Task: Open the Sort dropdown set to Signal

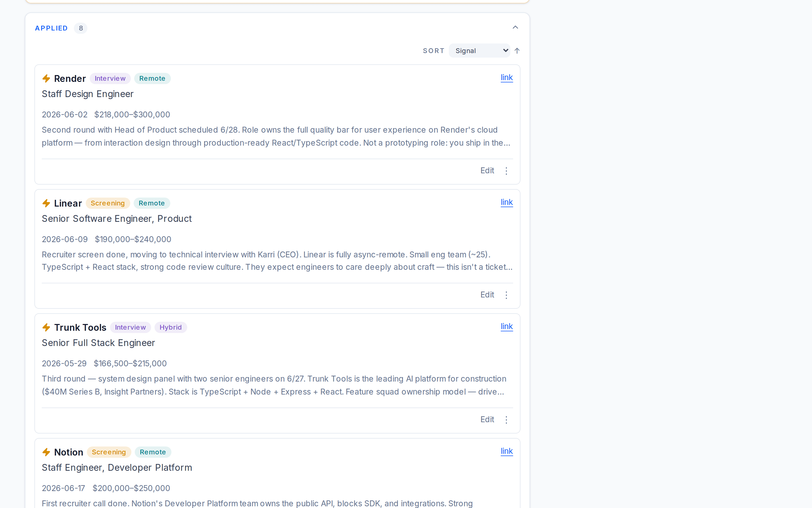Action: 480,51
